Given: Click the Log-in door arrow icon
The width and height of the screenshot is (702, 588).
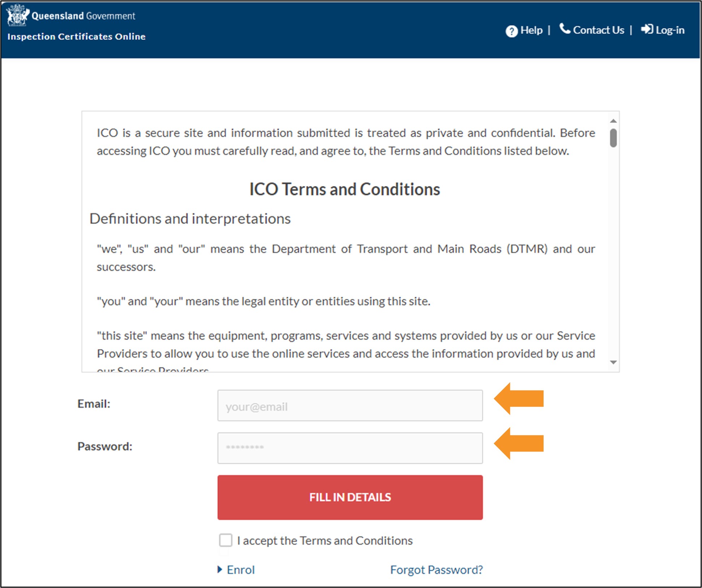Looking at the screenshot, I should click(x=647, y=30).
